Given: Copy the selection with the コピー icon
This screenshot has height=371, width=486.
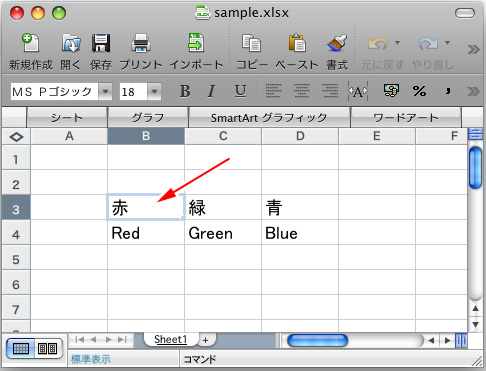Looking at the screenshot, I should [251, 43].
